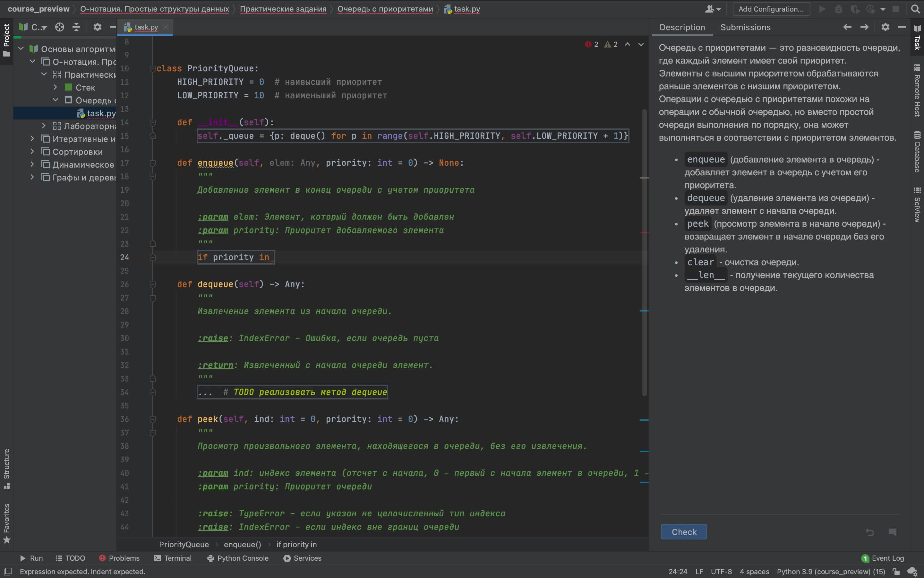Click the enqueue() breadcrumb below editor

[x=243, y=544]
